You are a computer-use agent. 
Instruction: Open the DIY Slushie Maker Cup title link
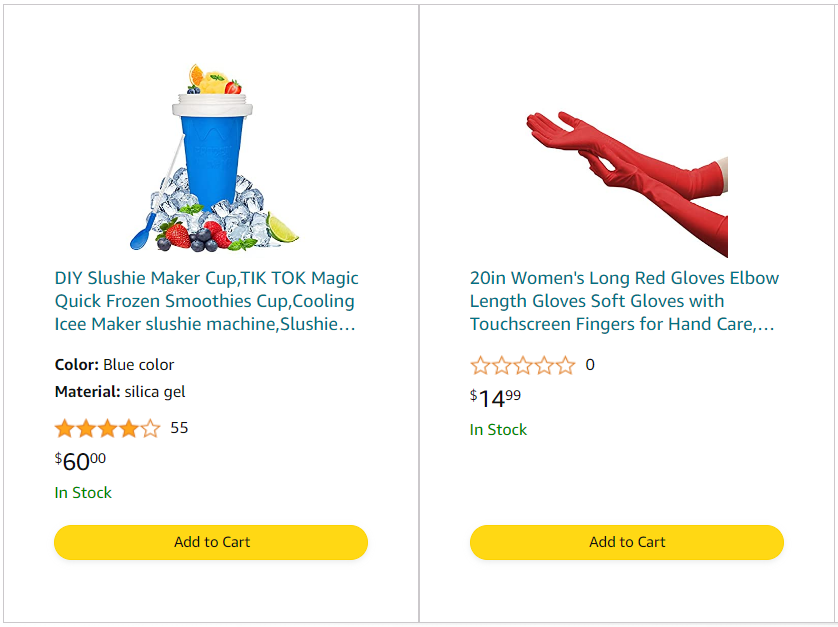pyautogui.click(x=206, y=301)
